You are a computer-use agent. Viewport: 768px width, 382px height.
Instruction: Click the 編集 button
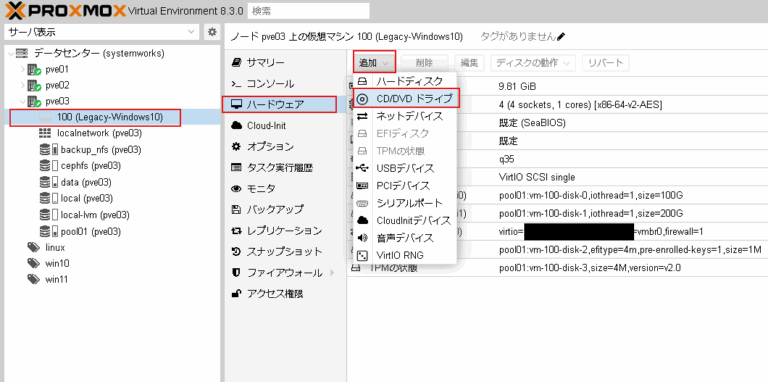[x=469, y=63]
